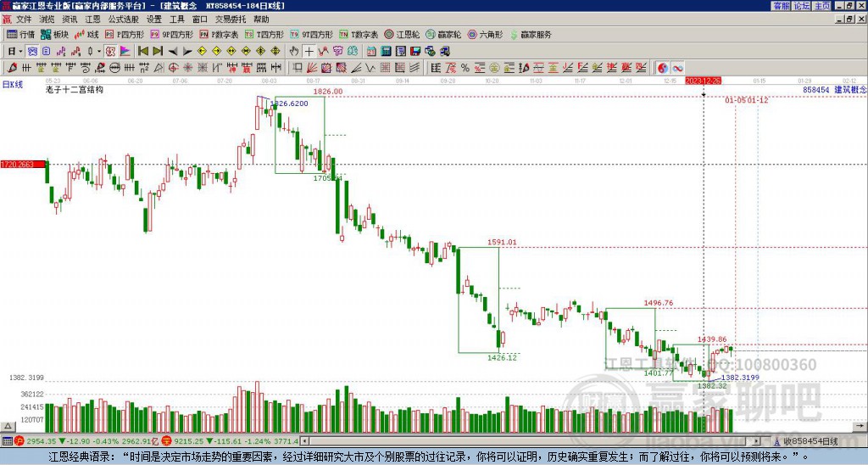Open the 交易委托 menu
This screenshot has height=465, width=868.
coord(231,20)
